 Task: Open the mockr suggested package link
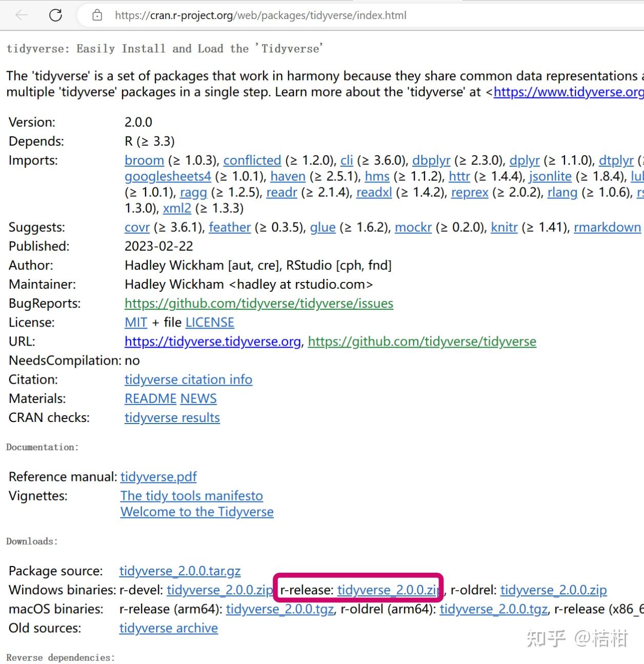coord(413,227)
